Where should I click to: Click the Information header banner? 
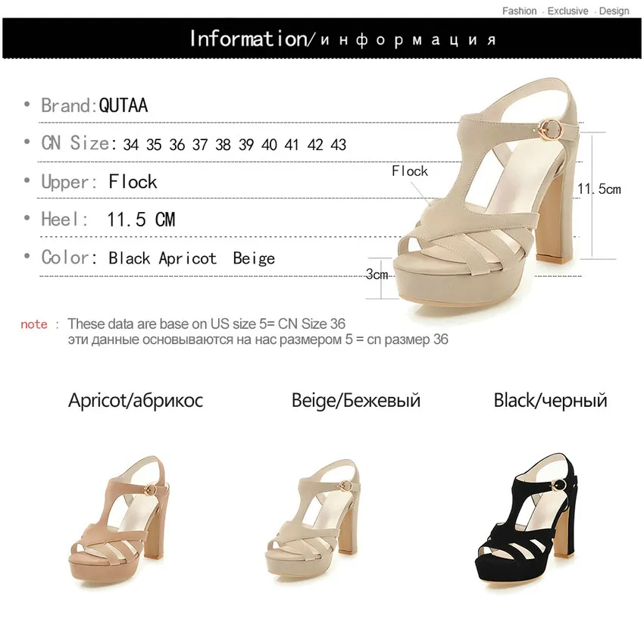322,38
